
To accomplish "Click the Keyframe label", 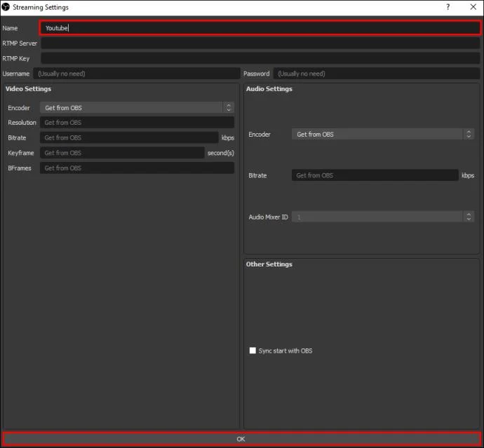I will pos(20,153).
